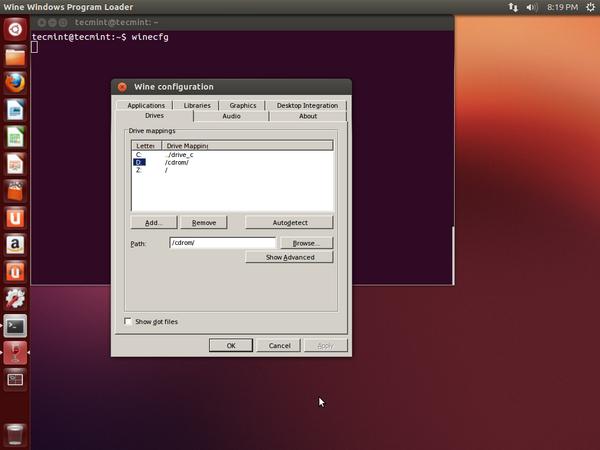Open the Libraries tab
600x450 pixels.
[197, 105]
